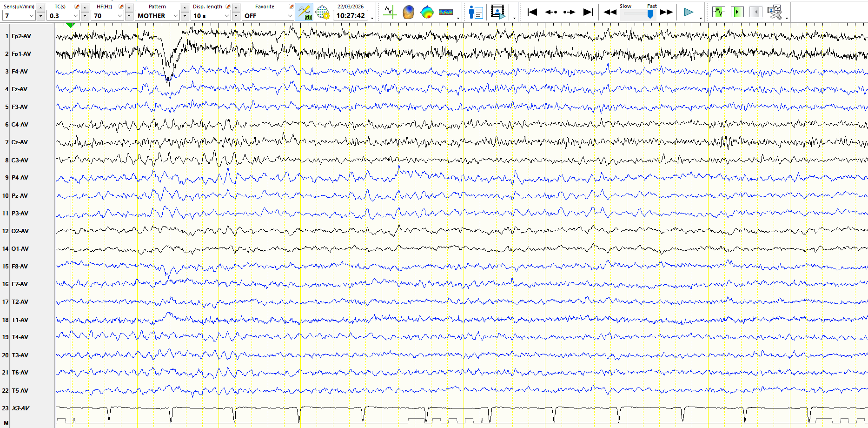This screenshot has height=428, width=868.
Task: Step display length down
Action: pyautogui.click(x=236, y=16)
